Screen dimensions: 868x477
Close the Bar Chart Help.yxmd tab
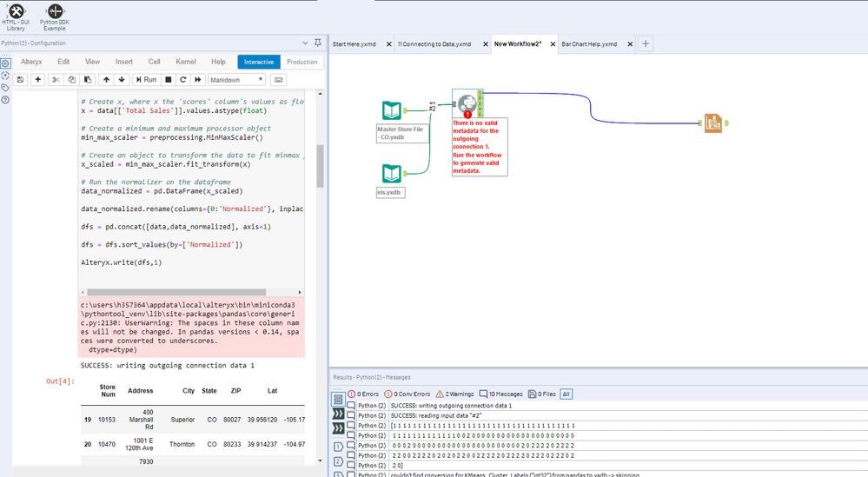point(630,44)
